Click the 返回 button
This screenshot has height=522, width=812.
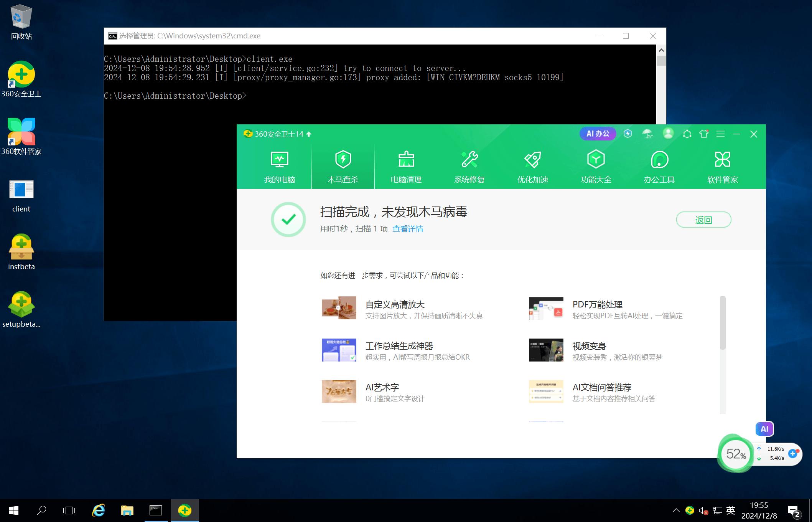[x=703, y=220]
